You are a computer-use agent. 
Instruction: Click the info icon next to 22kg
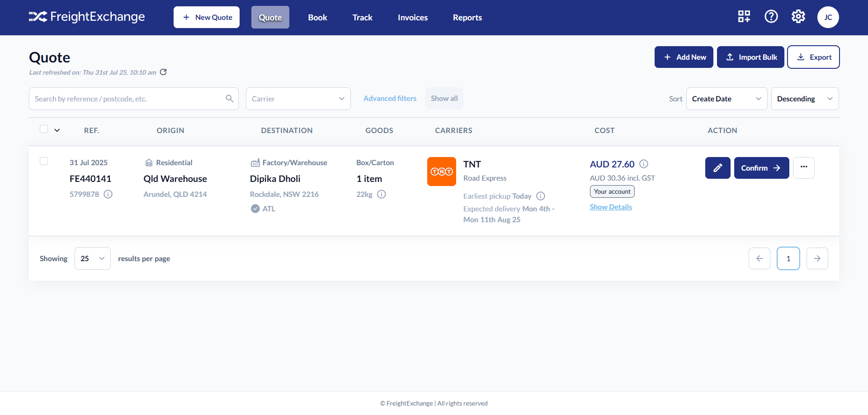pyautogui.click(x=382, y=194)
